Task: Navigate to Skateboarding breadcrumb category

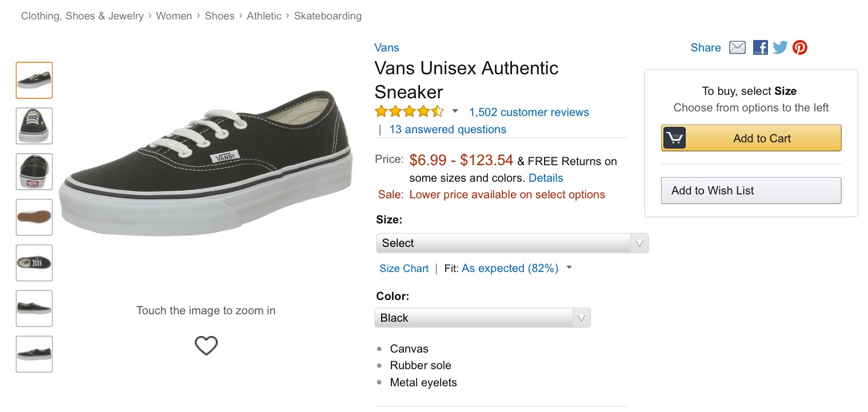Action: click(327, 16)
